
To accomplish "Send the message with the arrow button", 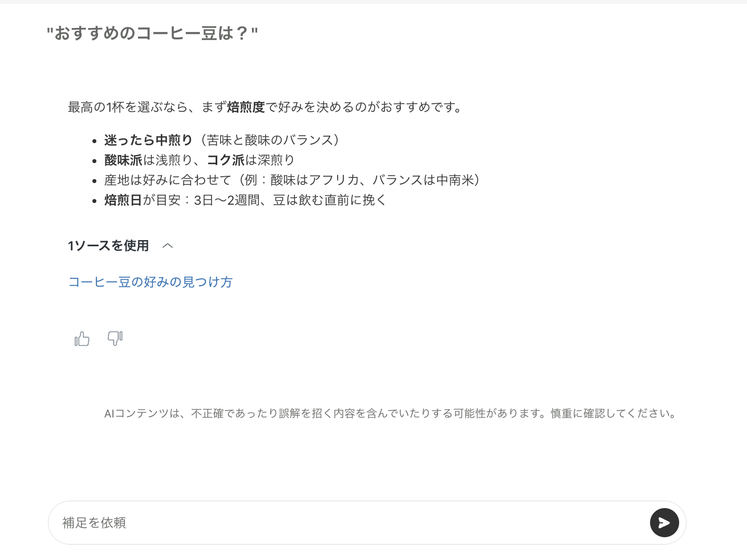I will click(664, 523).
